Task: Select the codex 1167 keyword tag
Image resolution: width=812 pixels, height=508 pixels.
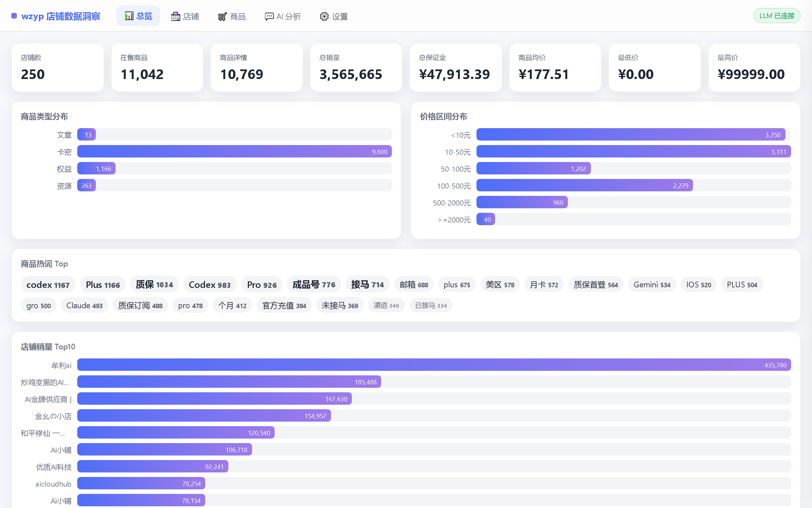Action: [x=48, y=284]
